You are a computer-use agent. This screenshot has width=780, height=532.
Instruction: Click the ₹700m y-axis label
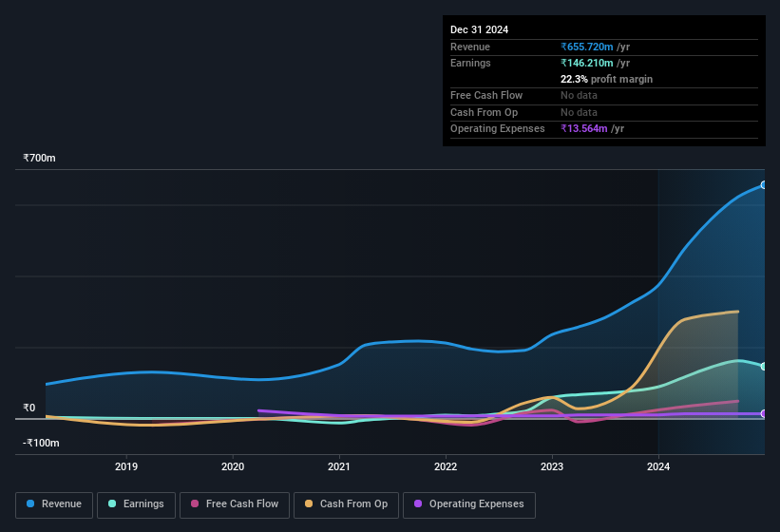tap(39, 158)
